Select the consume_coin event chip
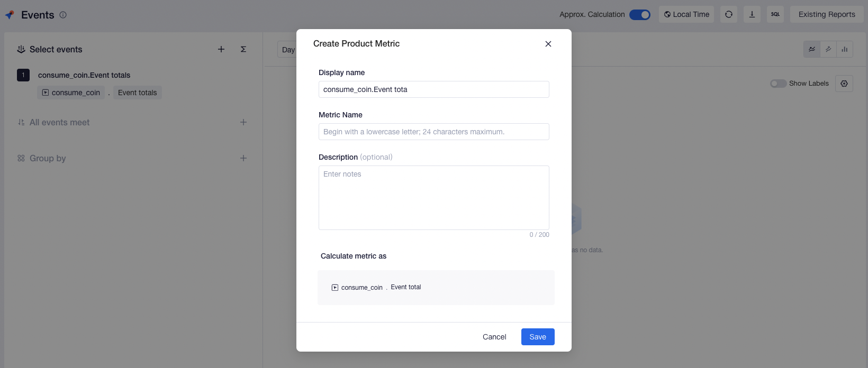 71,93
